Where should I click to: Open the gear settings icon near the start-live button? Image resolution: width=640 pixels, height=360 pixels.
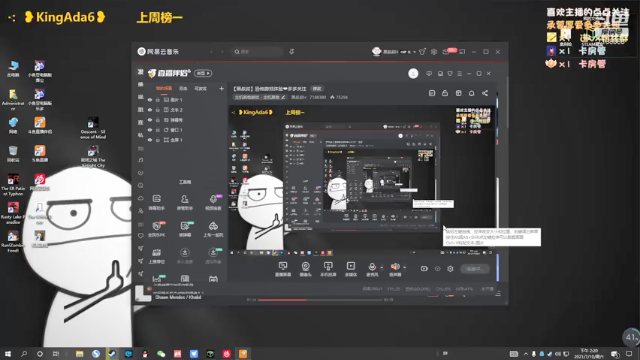click(x=450, y=269)
